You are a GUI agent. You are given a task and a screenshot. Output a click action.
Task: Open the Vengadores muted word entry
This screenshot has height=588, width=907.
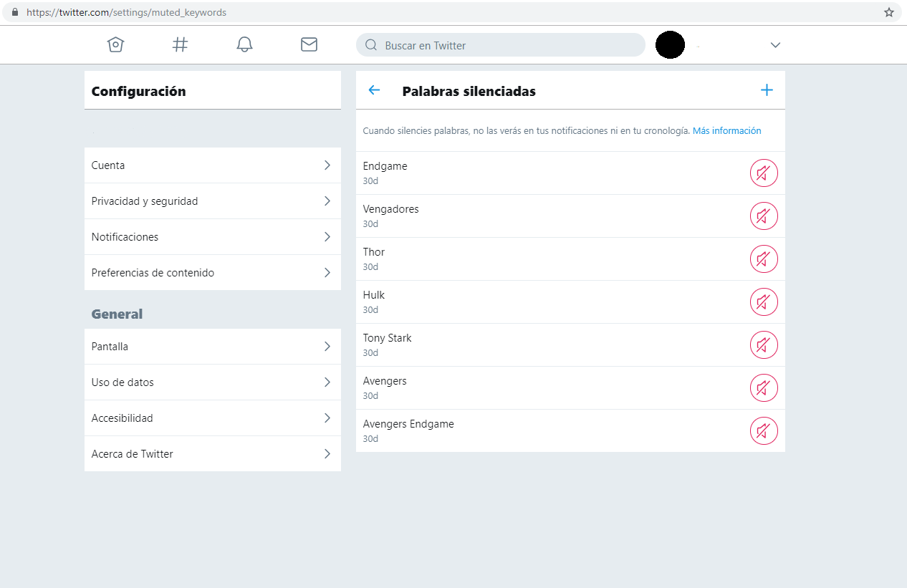pos(391,210)
